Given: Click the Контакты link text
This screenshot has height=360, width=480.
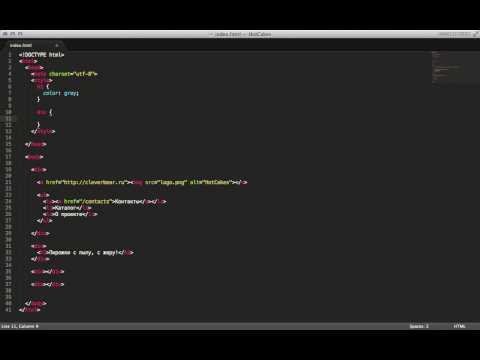Looking at the screenshot, I should [x=126, y=201].
